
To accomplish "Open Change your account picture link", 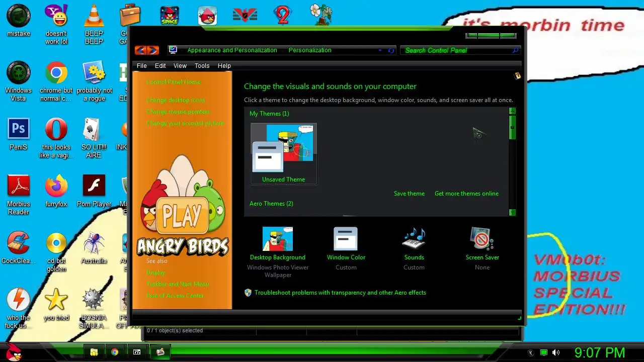I will pyautogui.click(x=185, y=123).
